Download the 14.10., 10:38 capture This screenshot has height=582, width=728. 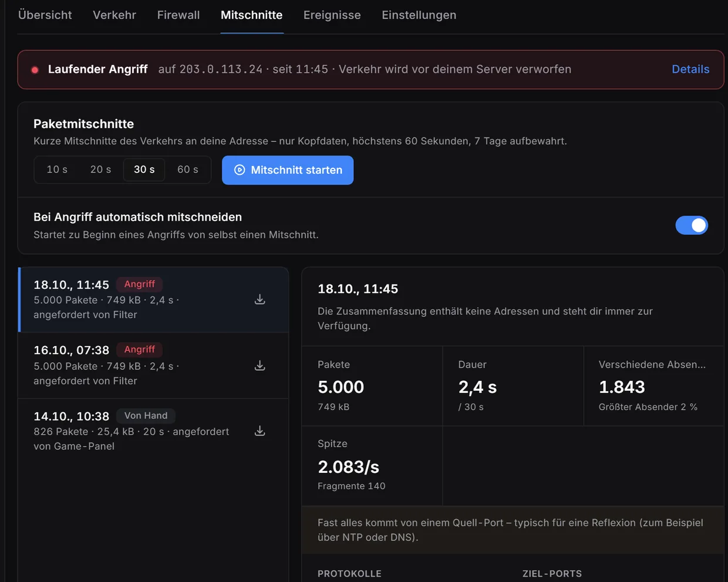[x=260, y=431]
